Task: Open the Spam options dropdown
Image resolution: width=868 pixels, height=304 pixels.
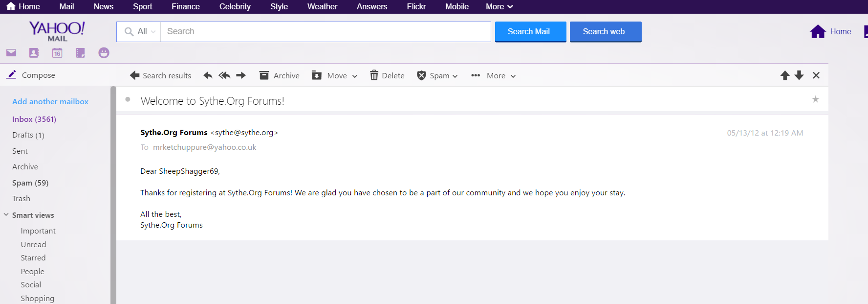Action: (x=437, y=75)
